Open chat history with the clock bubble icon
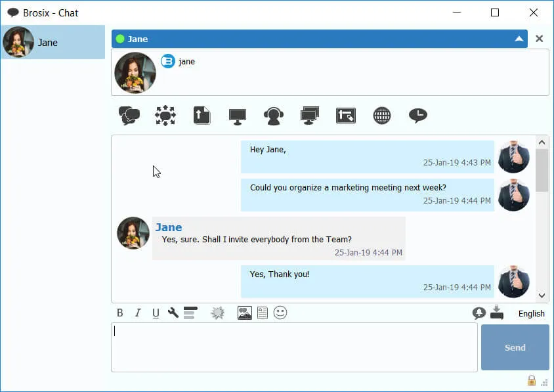The width and height of the screenshot is (554, 392). coord(418,115)
